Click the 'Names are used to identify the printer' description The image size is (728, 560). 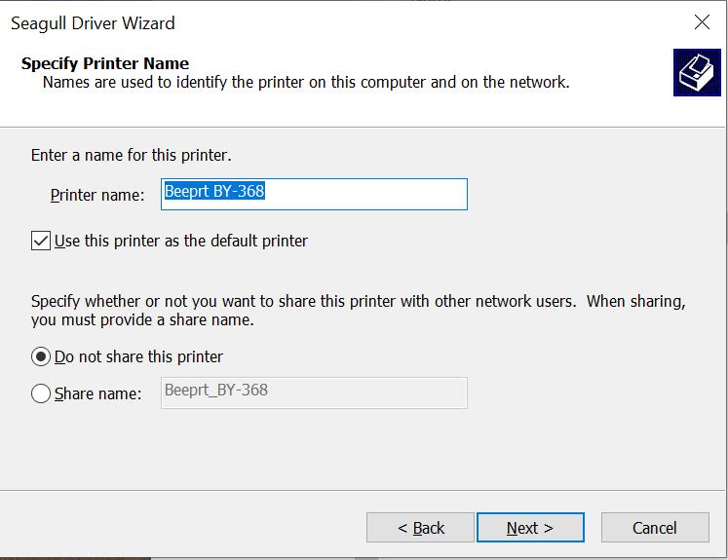coord(306,82)
